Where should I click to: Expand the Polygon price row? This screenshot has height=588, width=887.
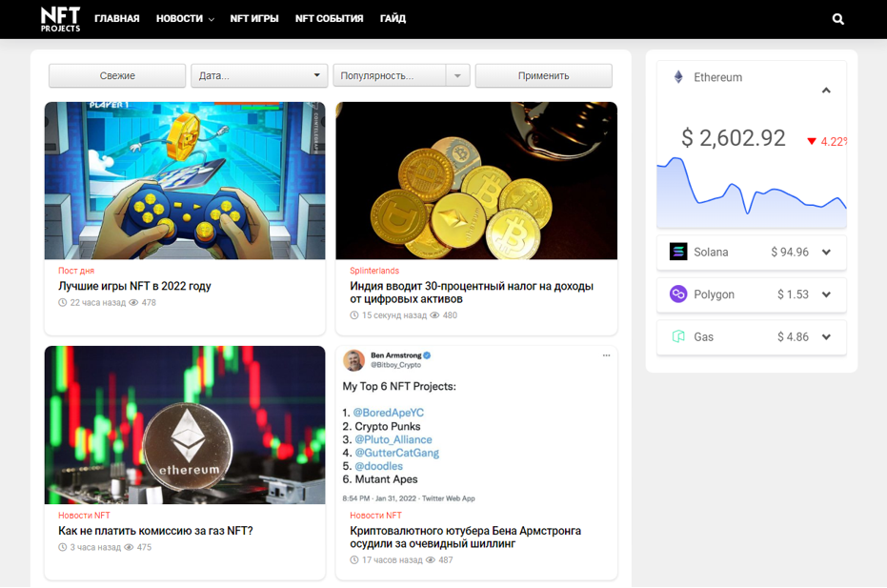[826, 294]
